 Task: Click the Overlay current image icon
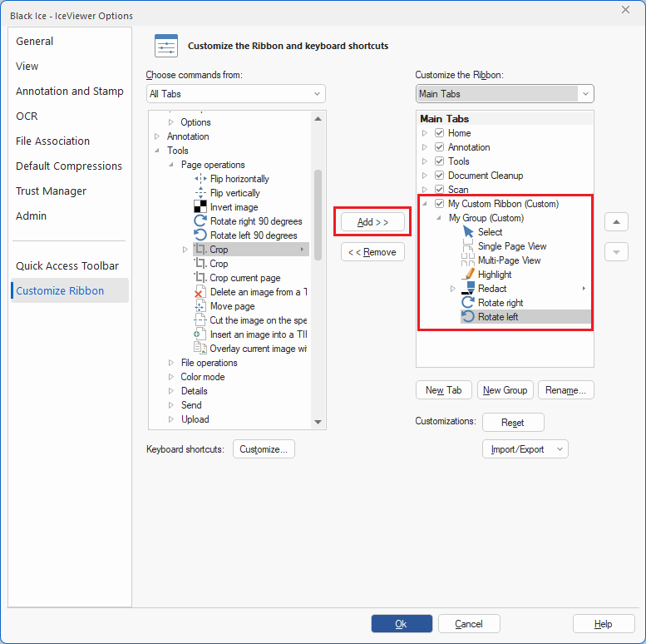200,349
